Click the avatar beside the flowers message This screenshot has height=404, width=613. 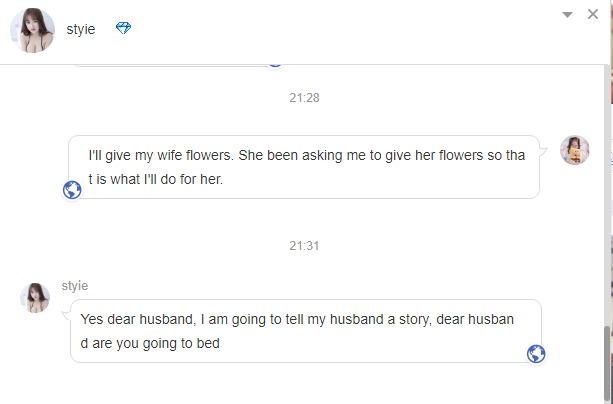tap(574, 150)
